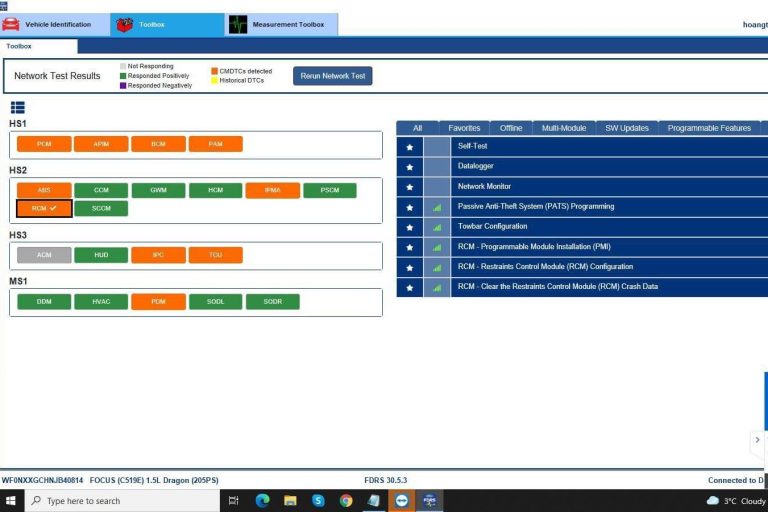Open the Windows Start menu
This screenshot has height=512, width=768.
coord(11,501)
